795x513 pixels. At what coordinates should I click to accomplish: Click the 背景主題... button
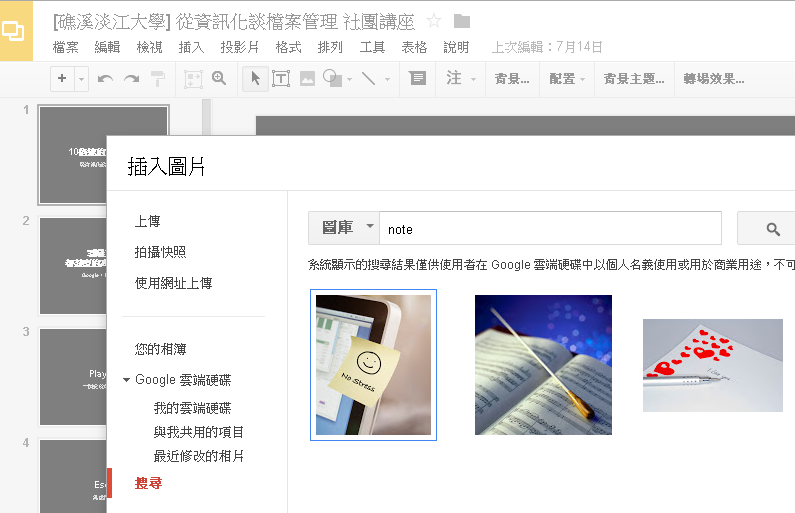[x=634, y=79]
